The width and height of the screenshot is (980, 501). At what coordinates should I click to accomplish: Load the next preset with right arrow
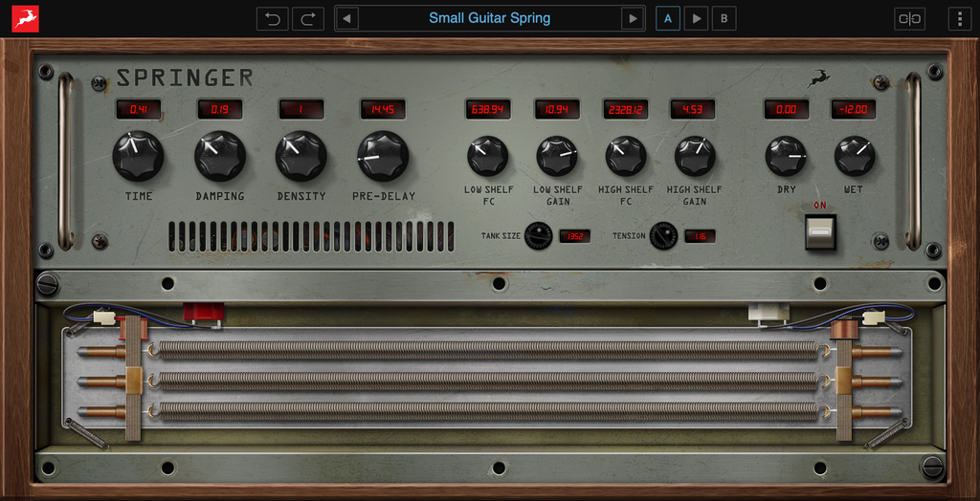pos(632,18)
